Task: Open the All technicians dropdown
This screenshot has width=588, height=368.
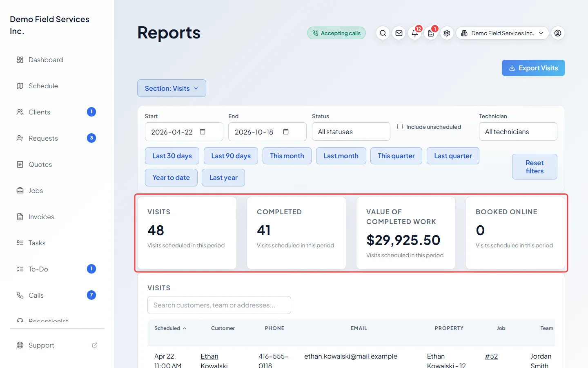Action: click(518, 132)
